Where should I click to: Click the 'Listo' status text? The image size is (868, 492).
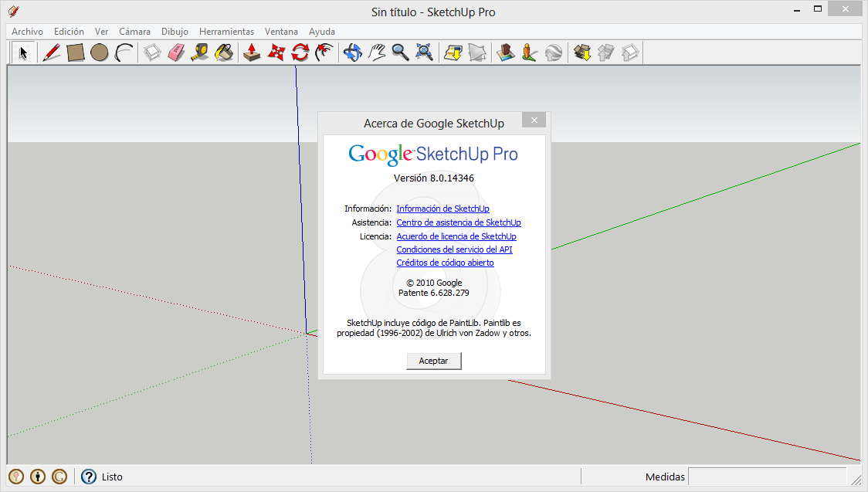click(x=112, y=477)
